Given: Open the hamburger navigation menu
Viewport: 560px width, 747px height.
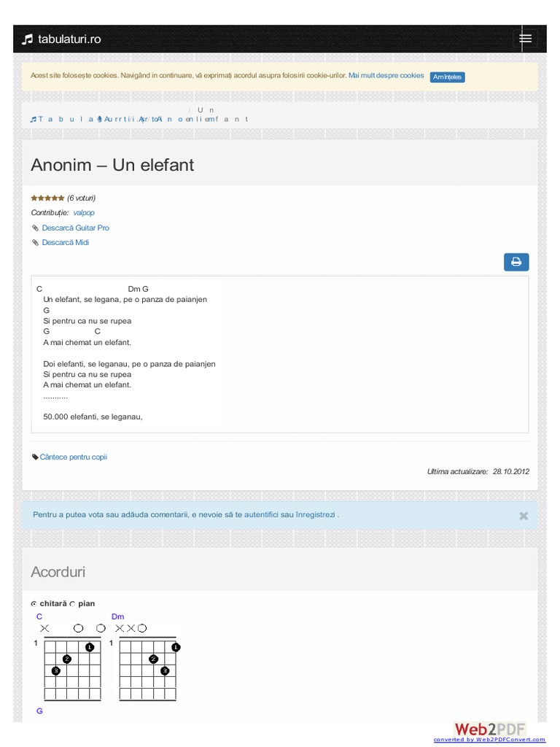Looking at the screenshot, I should [525, 39].
